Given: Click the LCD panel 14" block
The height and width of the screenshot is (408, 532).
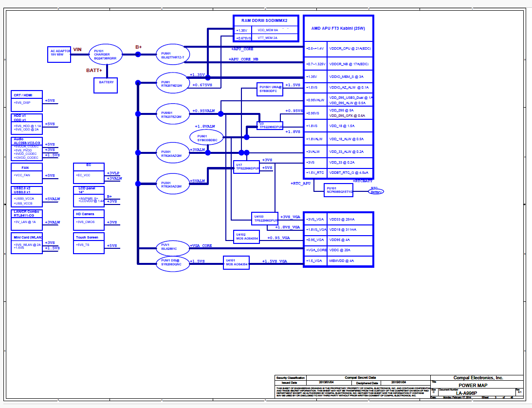Looking at the screenshot, I should click(89, 197).
